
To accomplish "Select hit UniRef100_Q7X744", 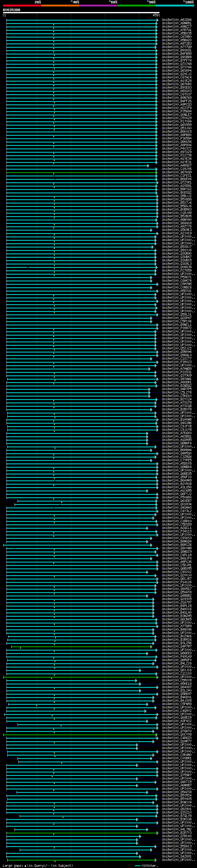I will [x=177, y=67].
